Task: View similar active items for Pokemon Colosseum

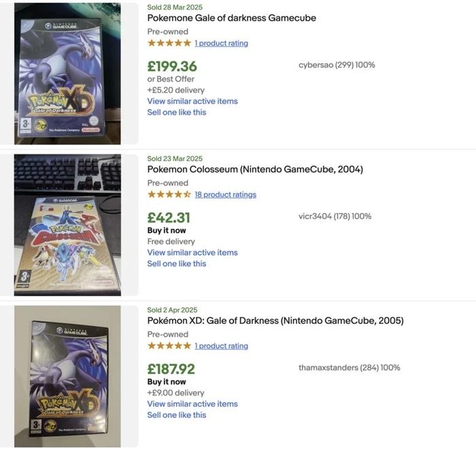Action: click(192, 252)
